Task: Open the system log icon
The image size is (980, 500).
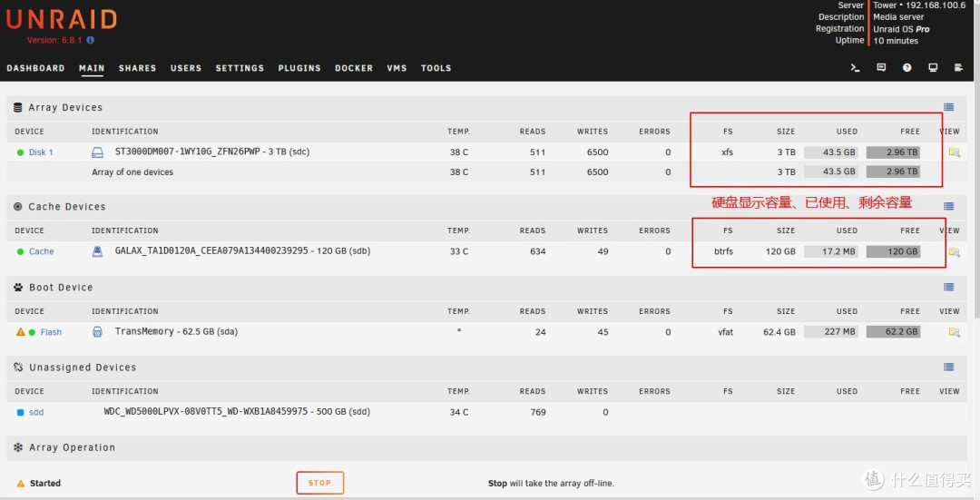Action: [958, 68]
